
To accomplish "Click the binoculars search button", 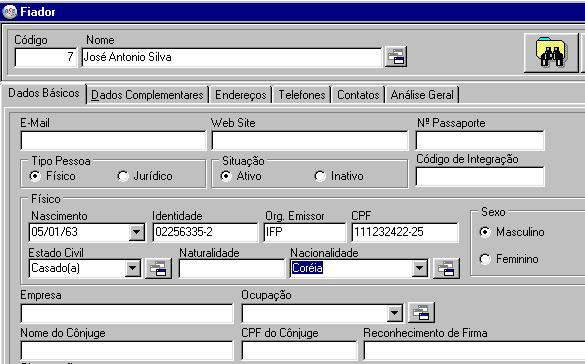I will point(551,53).
